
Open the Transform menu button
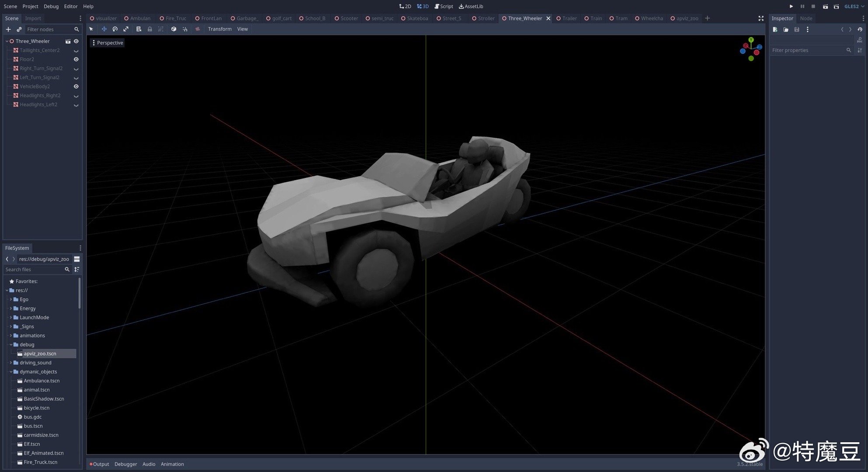point(219,29)
